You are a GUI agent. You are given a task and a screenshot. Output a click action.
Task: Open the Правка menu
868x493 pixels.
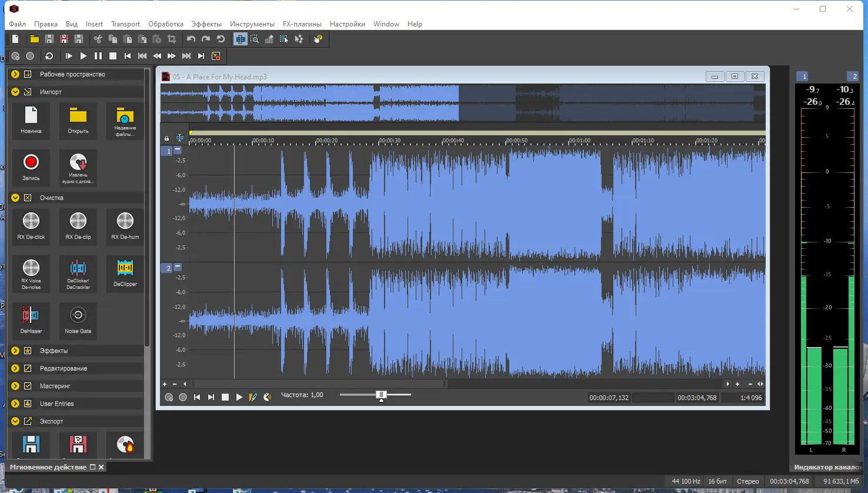coord(46,24)
